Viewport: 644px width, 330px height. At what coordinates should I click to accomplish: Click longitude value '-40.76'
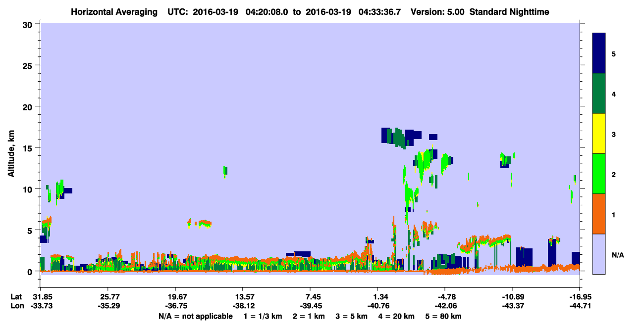pyautogui.click(x=377, y=306)
